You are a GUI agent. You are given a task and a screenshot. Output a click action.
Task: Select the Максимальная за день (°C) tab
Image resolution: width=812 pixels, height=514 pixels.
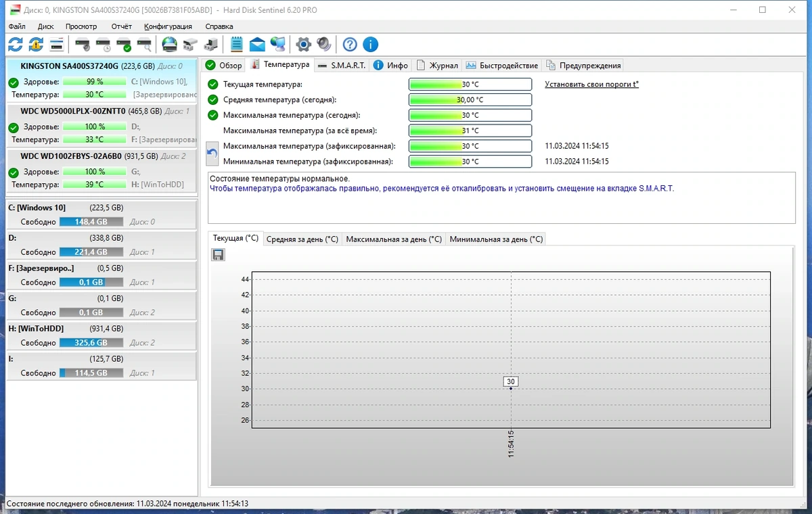[394, 239]
